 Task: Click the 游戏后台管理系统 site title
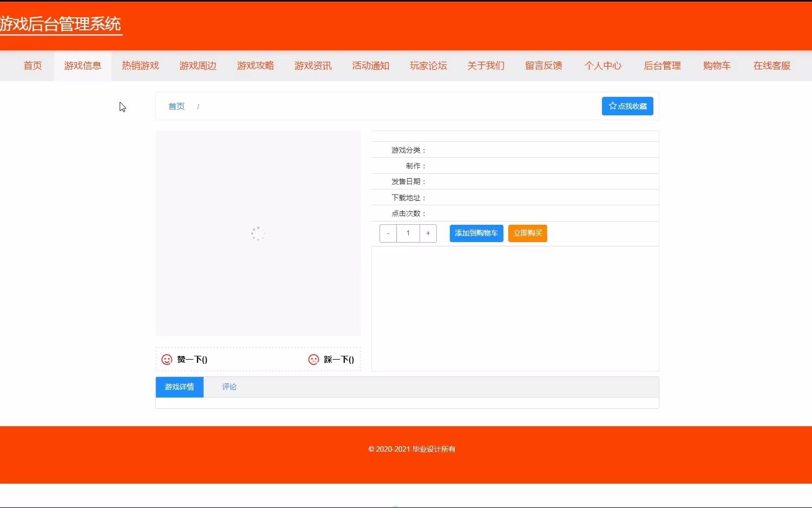(x=61, y=24)
